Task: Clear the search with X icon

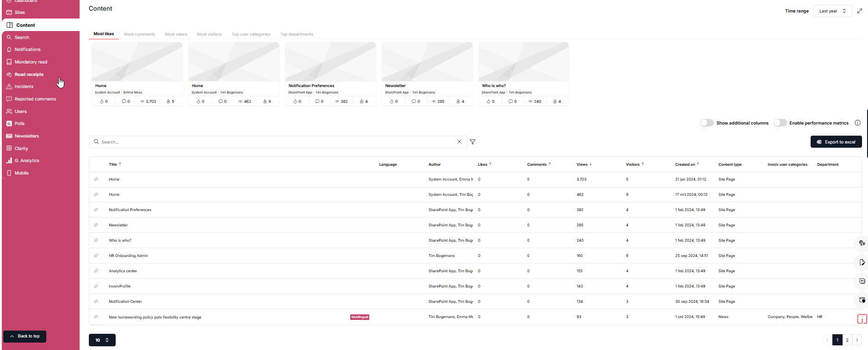Action: coord(459,142)
